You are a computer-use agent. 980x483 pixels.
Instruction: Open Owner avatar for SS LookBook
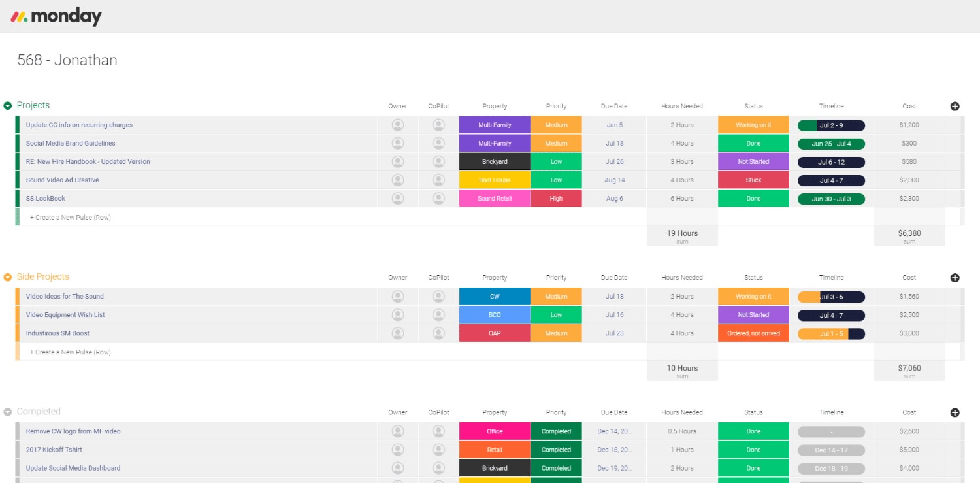coord(397,198)
